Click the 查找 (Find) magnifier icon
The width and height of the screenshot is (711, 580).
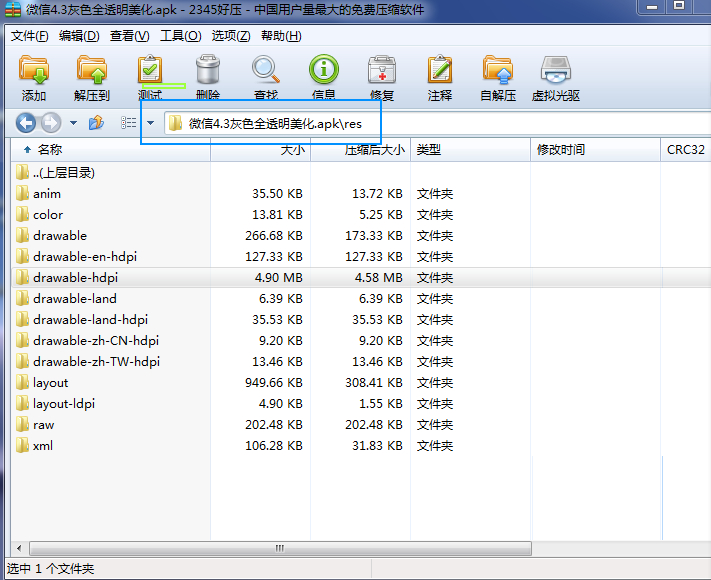[x=266, y=69]
